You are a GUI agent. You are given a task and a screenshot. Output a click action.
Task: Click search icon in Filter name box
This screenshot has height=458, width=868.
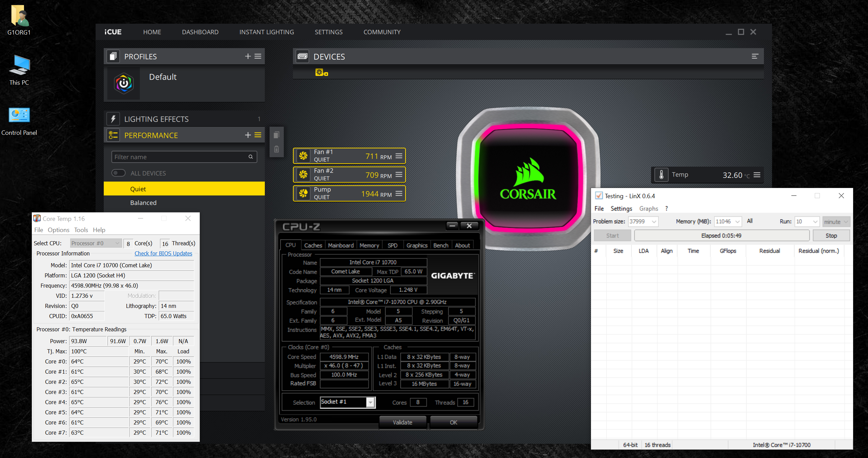(251, 157)
